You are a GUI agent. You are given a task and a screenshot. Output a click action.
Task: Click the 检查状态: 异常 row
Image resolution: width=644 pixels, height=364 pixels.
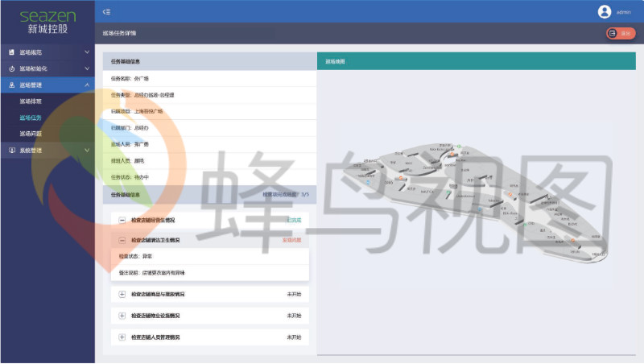coord(210,256)
